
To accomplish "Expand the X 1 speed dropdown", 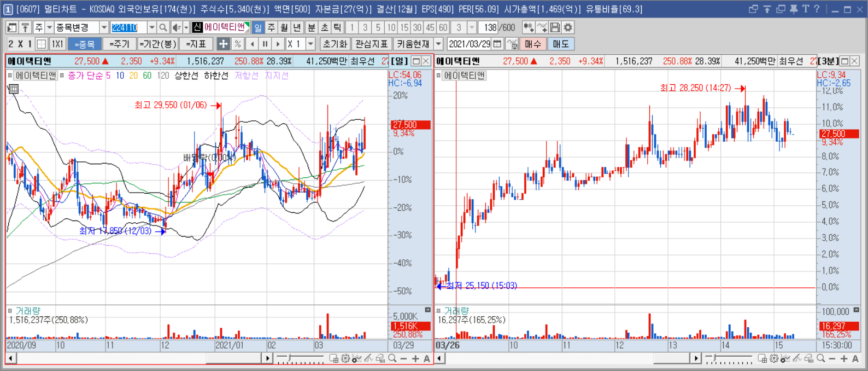I will [x=310, y=44].
